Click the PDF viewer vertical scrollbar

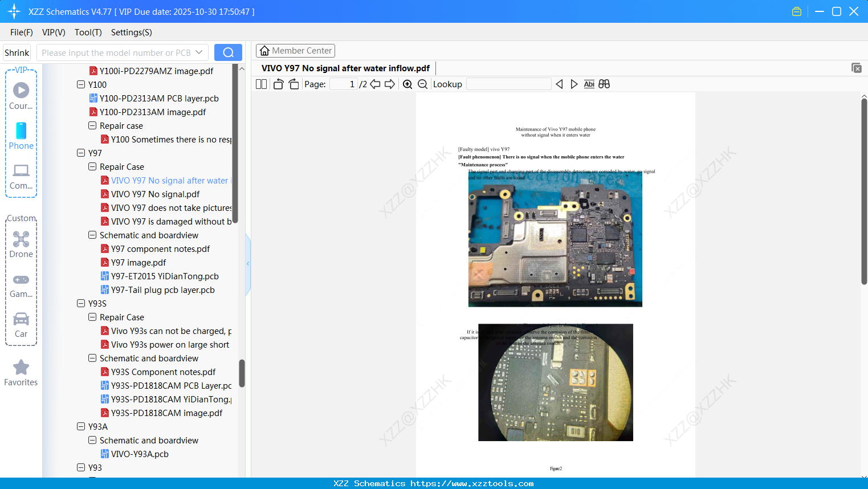coord(864,191)
